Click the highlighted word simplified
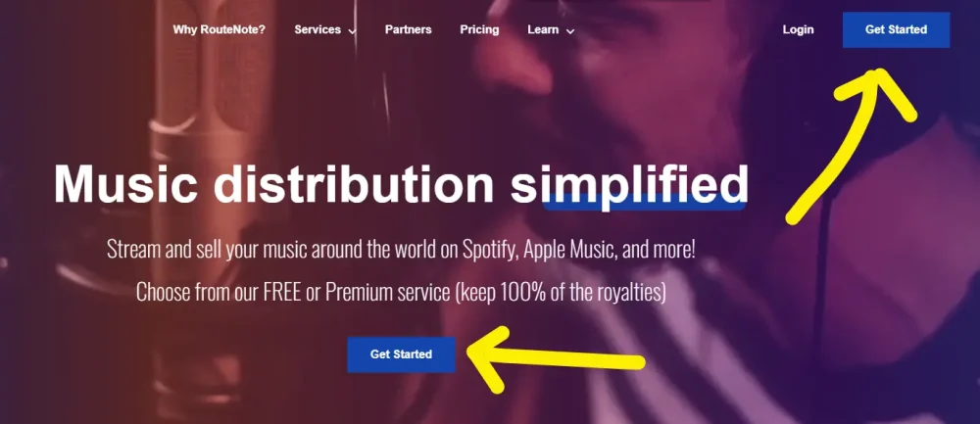This screenshot has width=980, height=424. [629, 185]
